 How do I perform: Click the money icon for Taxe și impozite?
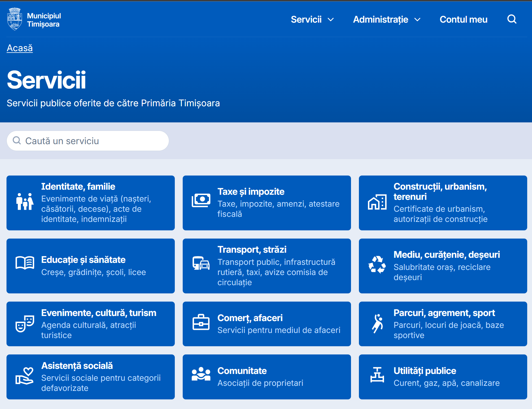[201, 200]
